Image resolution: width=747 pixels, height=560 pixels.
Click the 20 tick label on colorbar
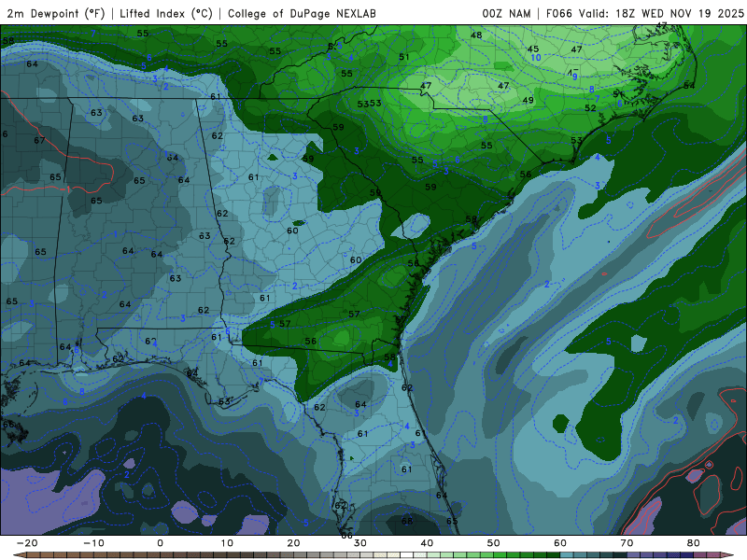click(x=293, y=543)
